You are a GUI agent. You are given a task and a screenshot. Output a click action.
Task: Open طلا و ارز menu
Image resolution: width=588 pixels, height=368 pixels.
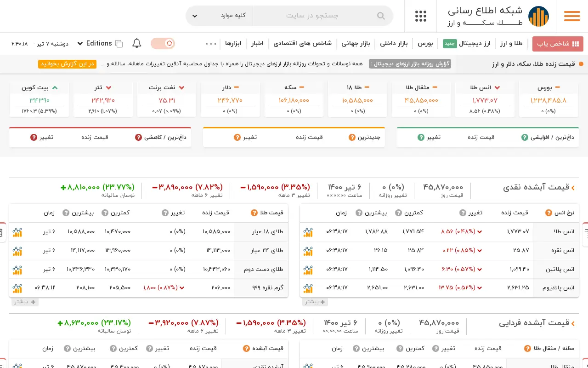[511, 43]
